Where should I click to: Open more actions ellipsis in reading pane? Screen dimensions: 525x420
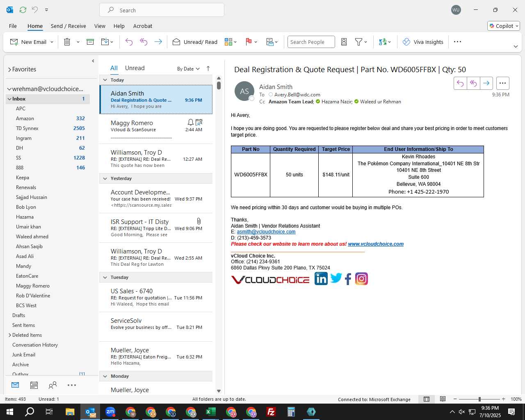(502, 83)
